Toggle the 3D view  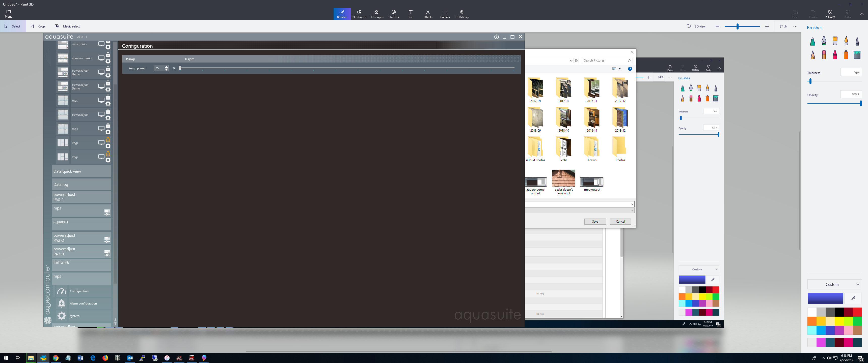pyautogui.click(x=696, y=26)
